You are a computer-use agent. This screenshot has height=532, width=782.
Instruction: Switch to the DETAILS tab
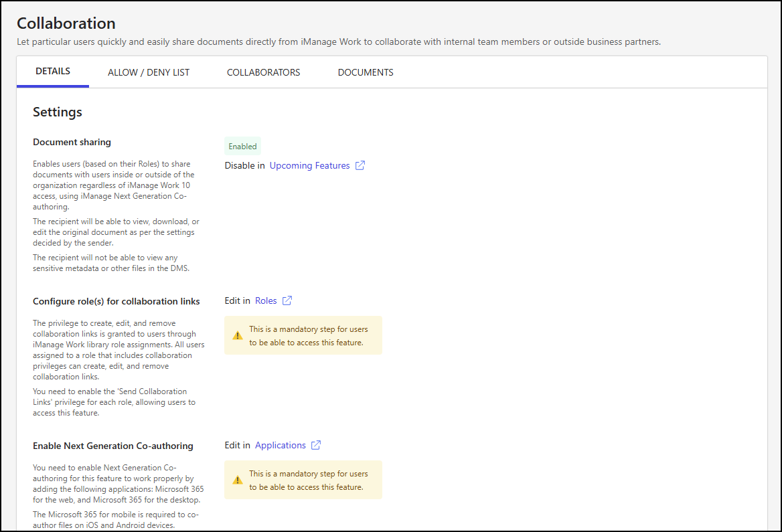[52, 71]
